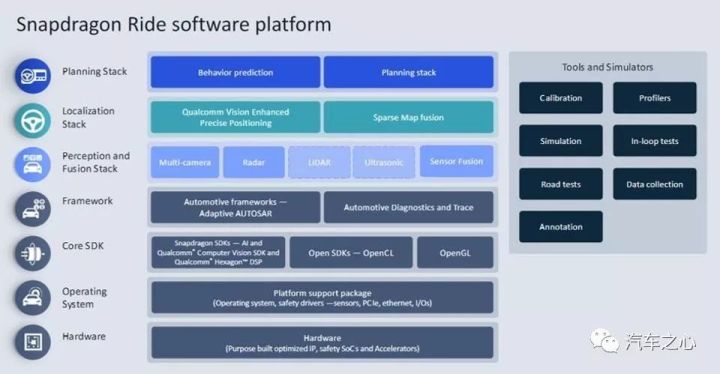The image size is (720, 374).
Task: Click the Radar perception block
Action: pyautogui.click(x=253, y=162)
